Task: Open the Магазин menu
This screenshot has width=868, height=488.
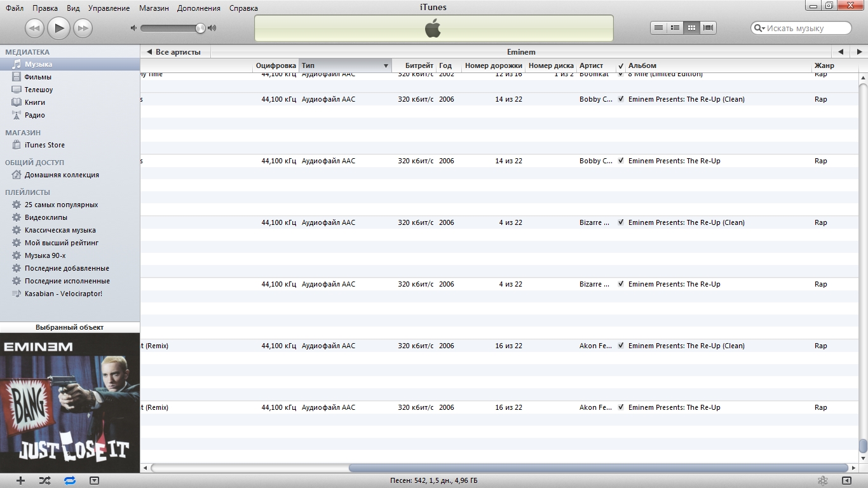Action: [153, 8]
